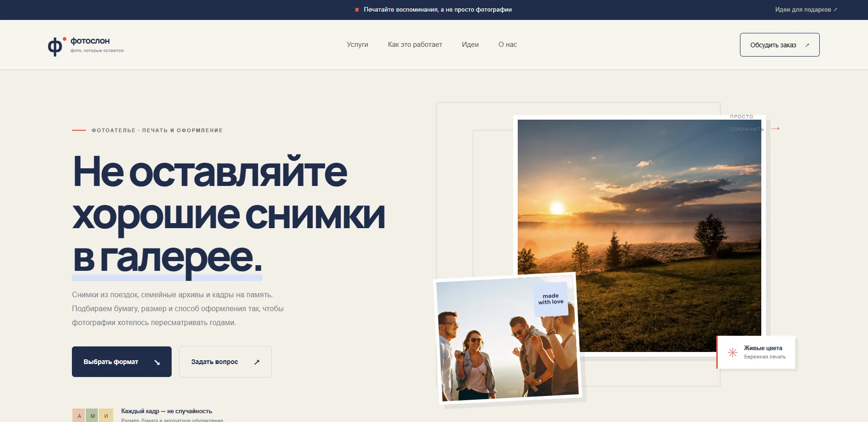Select the avatar tile labeled М

[92, 416]
